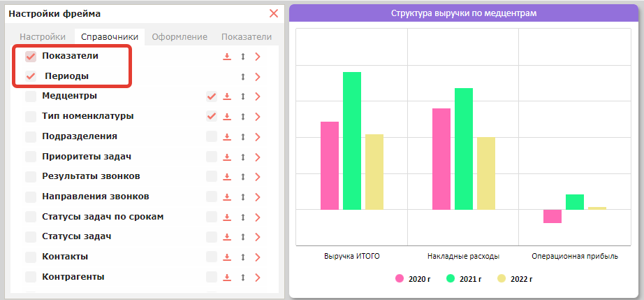Viewport: 644px width, 300px height.
Task: Click reorder arrows icon in Показатели row
Action: coord(243,57)
